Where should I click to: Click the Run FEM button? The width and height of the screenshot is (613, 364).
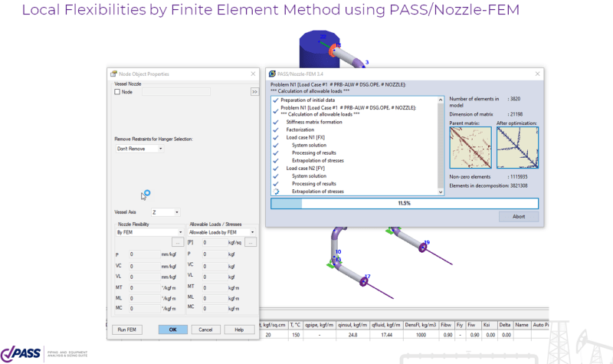click(x=127, y=330)
